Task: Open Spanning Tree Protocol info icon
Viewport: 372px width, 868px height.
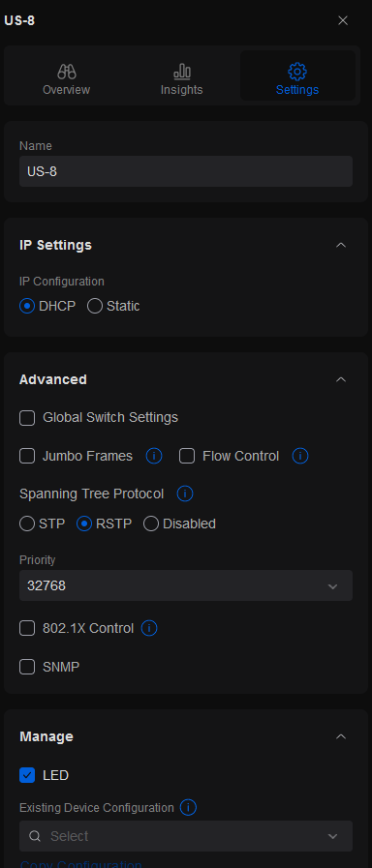Action: (x=185, y=494)
